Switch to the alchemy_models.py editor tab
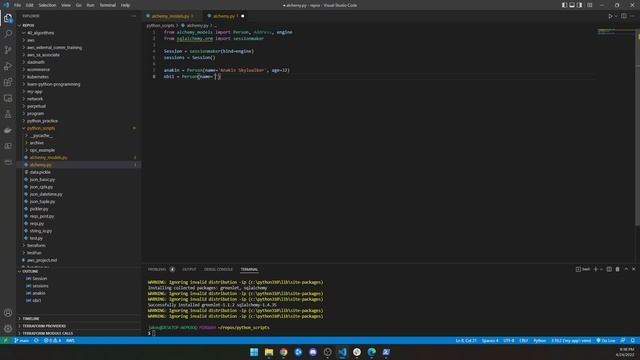Screen dimensions: 640x360 click(x=170, y=16)
